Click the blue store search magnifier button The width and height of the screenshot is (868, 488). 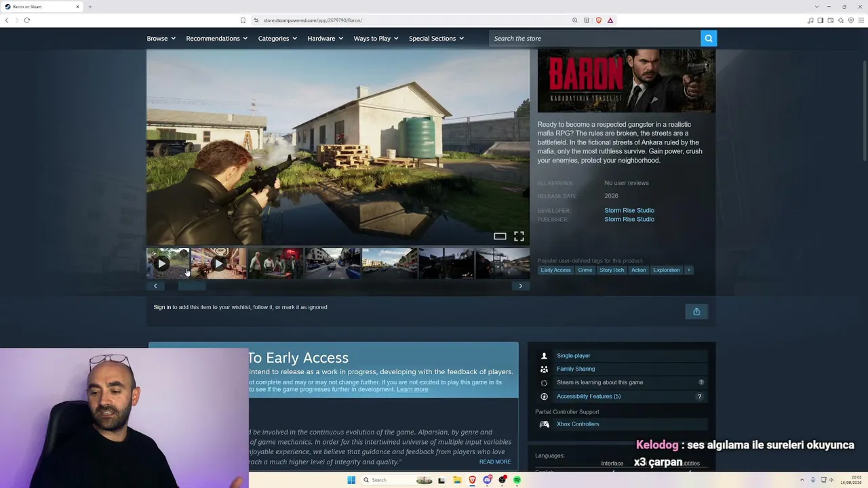tap(709, 39)
